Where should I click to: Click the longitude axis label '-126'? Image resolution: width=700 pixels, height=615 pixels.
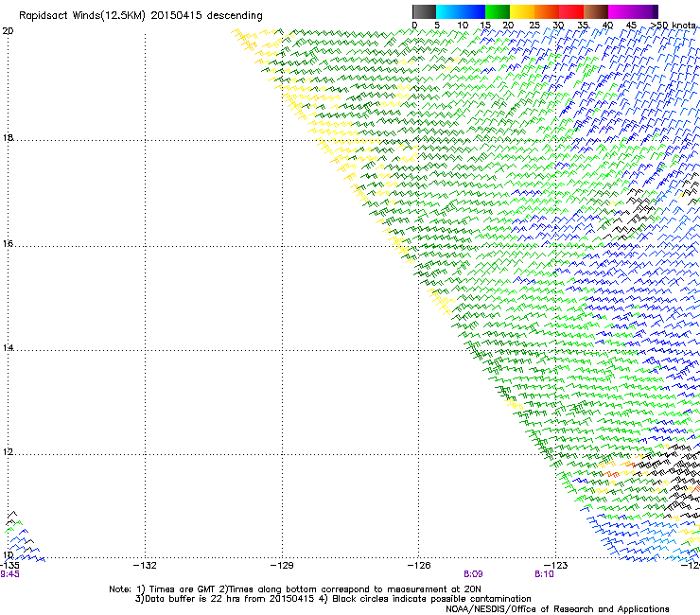coord(419,566)
